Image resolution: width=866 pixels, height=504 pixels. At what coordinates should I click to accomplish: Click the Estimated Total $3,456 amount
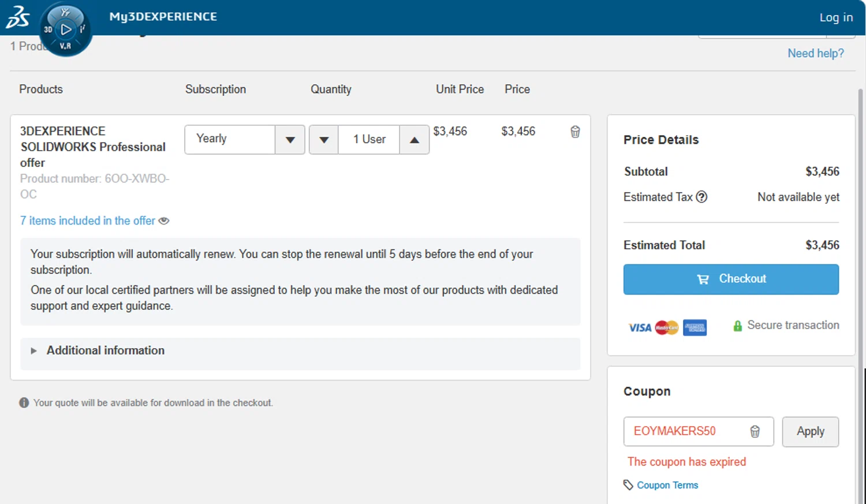(x=822, y=245)
